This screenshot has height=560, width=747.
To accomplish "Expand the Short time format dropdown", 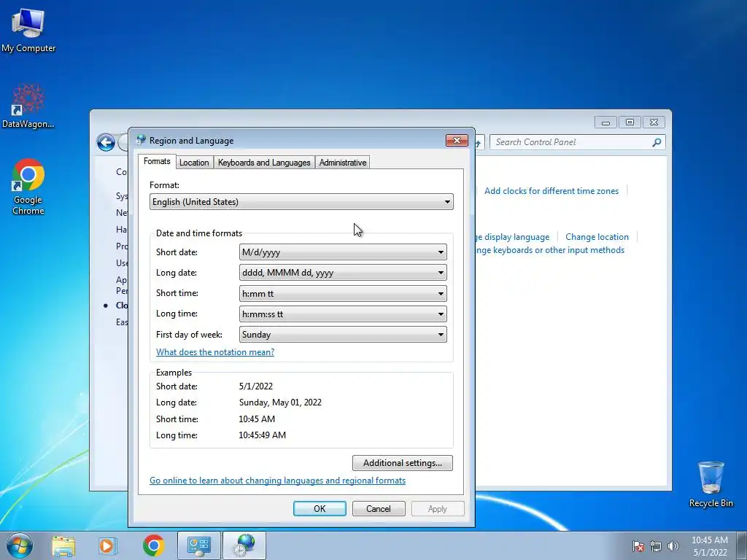I will point(343,293).
